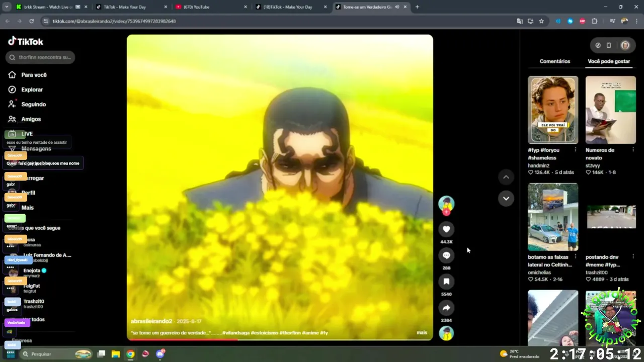Share the video via the arrow icon

[x=446, y=308]
